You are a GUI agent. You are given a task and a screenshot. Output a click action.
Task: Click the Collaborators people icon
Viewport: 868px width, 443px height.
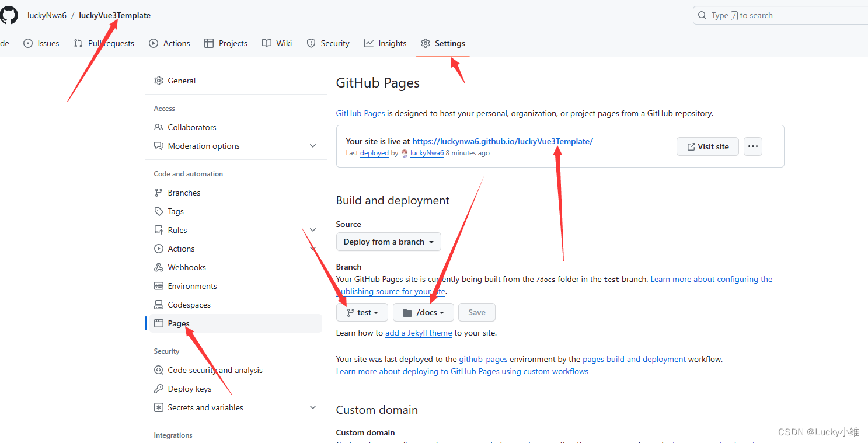click(159, 127)
